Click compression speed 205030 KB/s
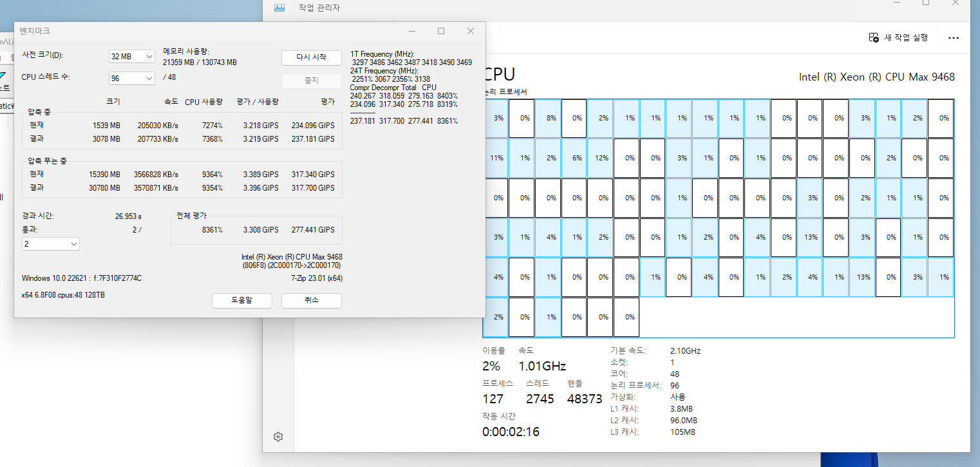The width and height of the screenshot is (980, 467). coord(158,125)
